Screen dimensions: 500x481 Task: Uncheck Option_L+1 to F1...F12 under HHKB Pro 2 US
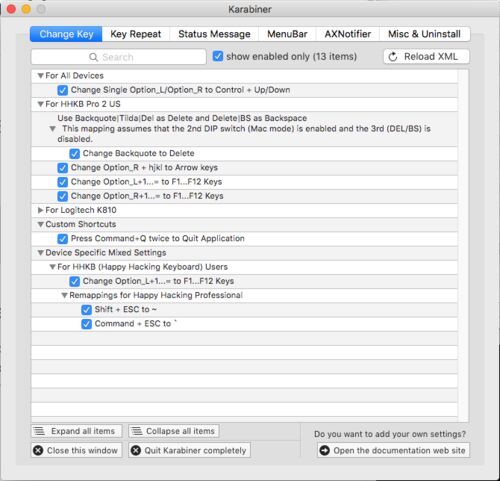pyautogui.click(x=62, y=182)
